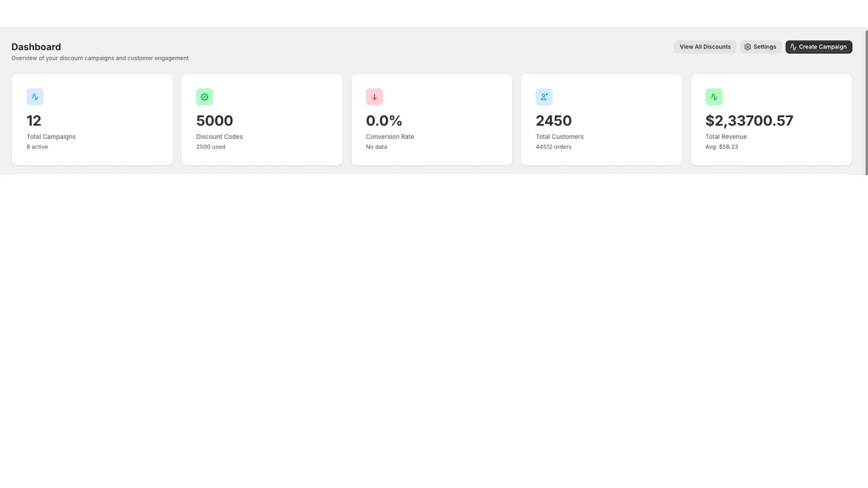This screenshot has width=868, height=488.
Task: Click the green Discount Codes badge icon
Action: pyautogui.click(x=205, y=97)
